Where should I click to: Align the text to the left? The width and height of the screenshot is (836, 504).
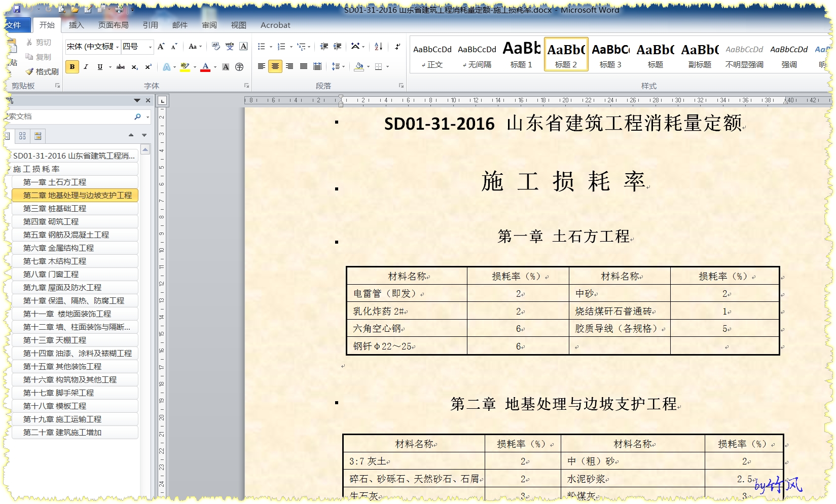coord(261,66)
